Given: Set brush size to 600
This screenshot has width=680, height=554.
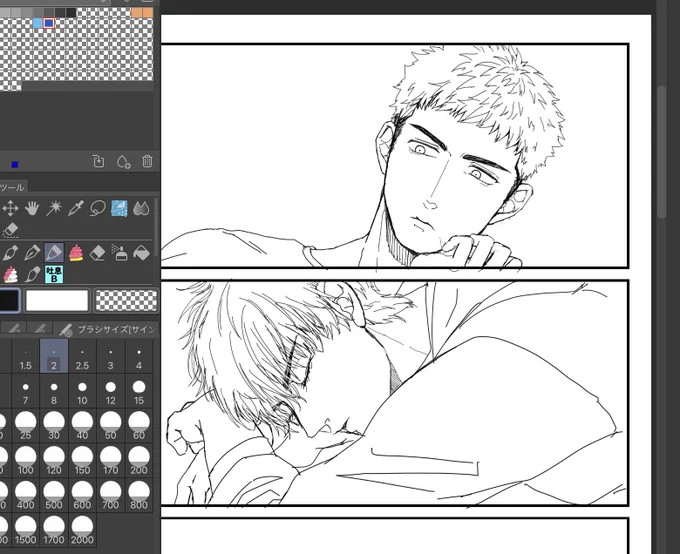Looking at the screenshot, I should (82, 495).
